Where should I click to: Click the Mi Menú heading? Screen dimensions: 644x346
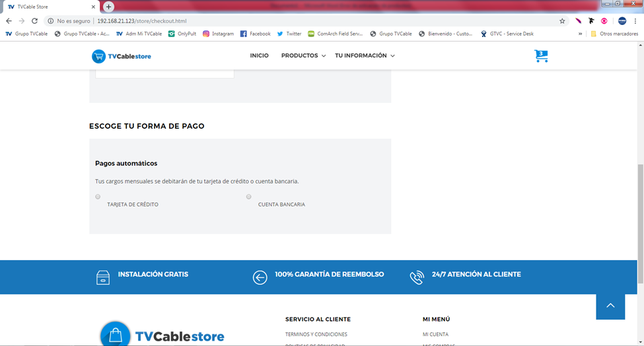pos(436,319)
